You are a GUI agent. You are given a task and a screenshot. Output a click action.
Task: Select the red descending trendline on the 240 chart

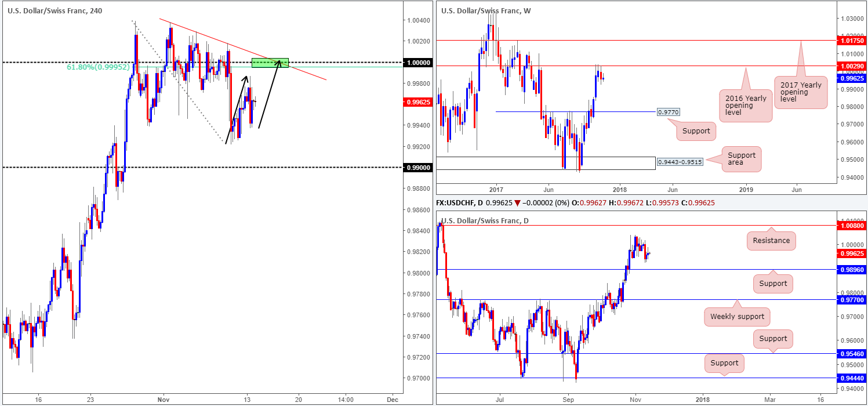(x=243, y=50)
